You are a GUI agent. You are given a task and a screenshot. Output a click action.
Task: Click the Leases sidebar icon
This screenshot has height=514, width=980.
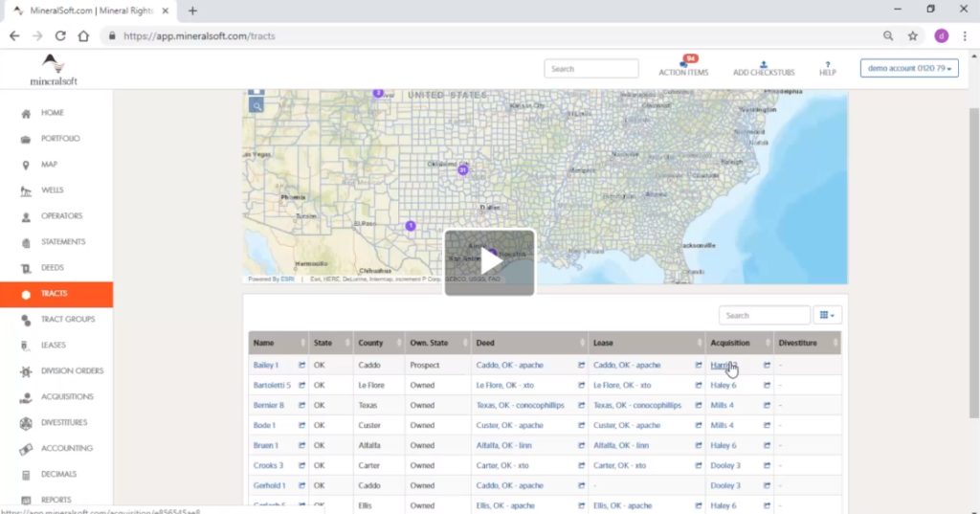point(26,346)
